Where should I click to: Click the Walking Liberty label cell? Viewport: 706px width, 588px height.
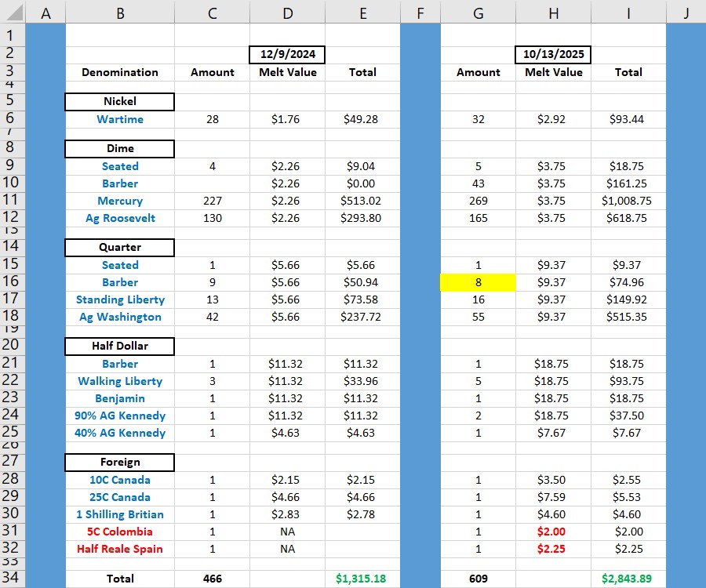click(120, 381)
